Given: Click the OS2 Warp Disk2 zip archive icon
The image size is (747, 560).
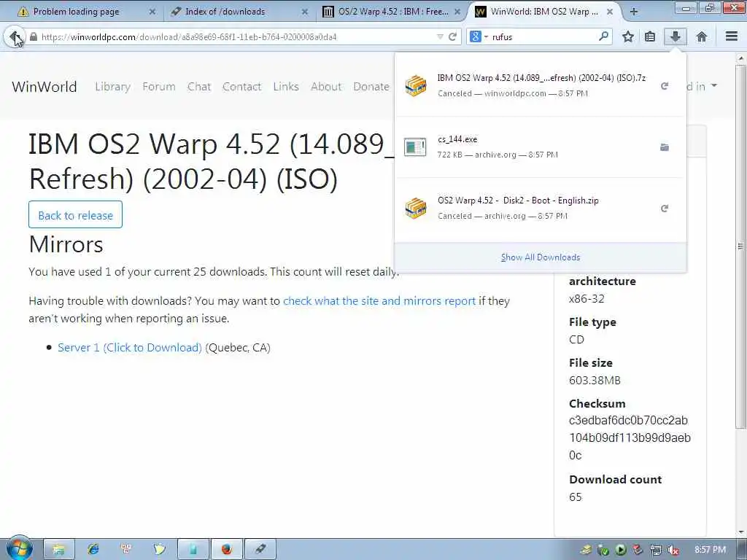Looking at the screenshot, I should (415, 208).
